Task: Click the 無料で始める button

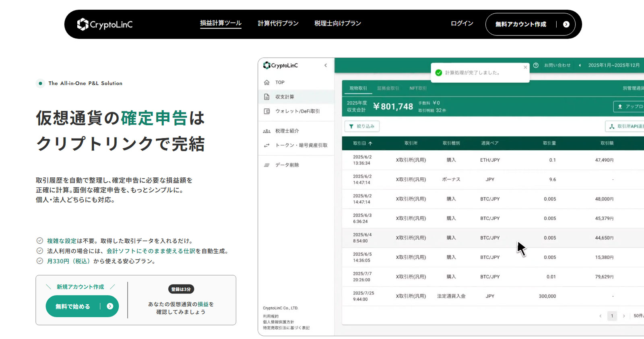Action: point(82,306)
